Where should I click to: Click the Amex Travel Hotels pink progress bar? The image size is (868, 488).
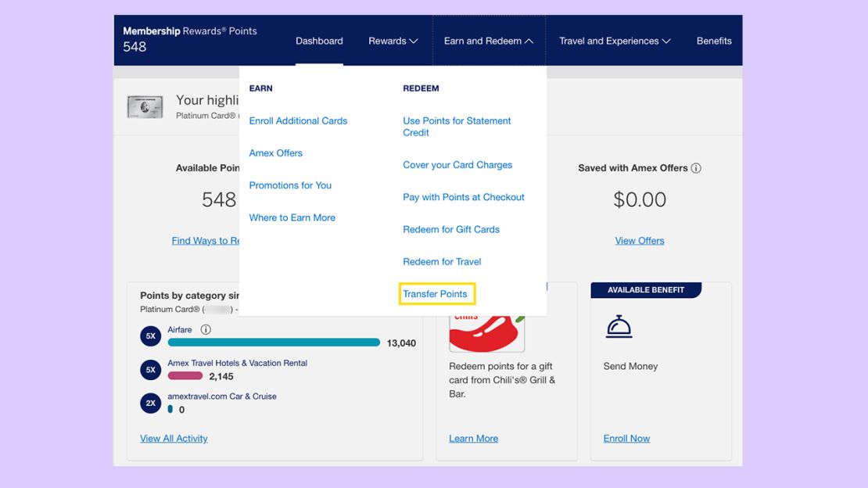pos(185,376)
